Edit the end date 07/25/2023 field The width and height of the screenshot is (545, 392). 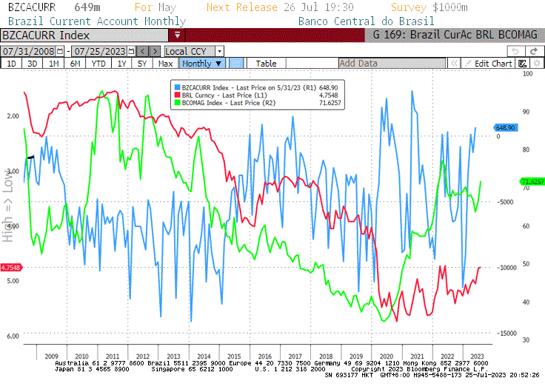100,51
